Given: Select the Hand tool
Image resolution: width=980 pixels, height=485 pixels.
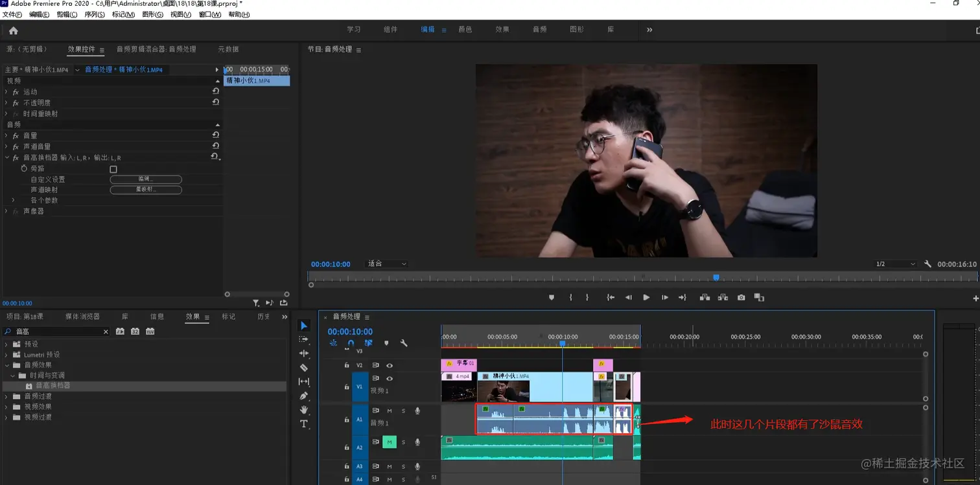Looking at the screenshot, I should [304, 410].
